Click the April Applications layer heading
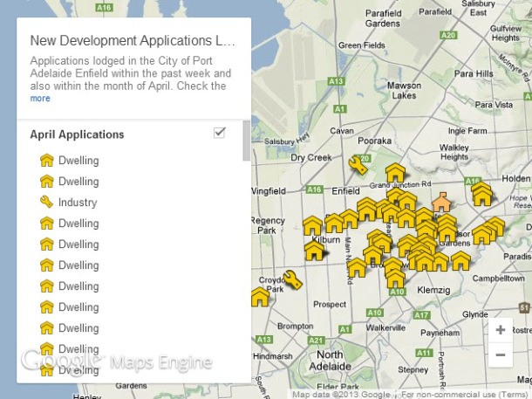 [77, 134]
